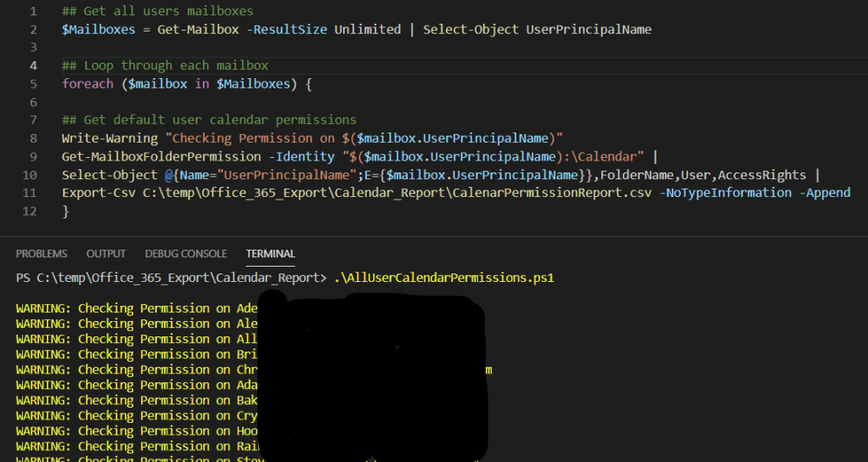Click the foreach keyword on line 5

(x=87, y=84)
